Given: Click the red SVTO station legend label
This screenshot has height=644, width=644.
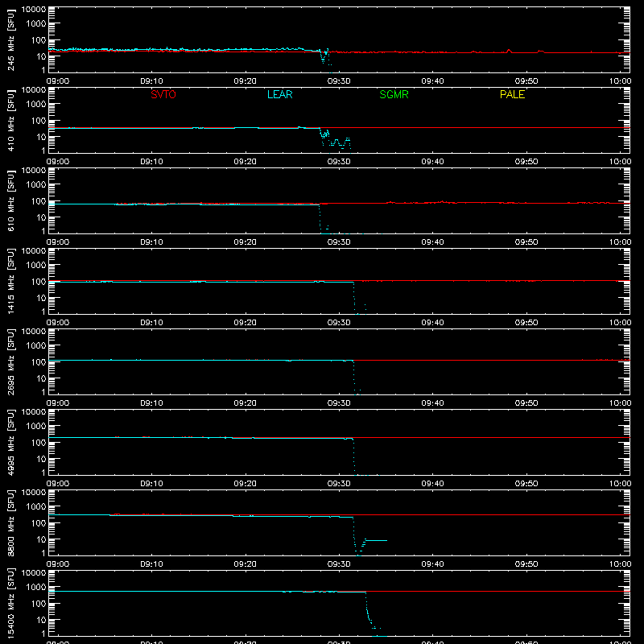Looking at the screenshot, I should [163, 94].
